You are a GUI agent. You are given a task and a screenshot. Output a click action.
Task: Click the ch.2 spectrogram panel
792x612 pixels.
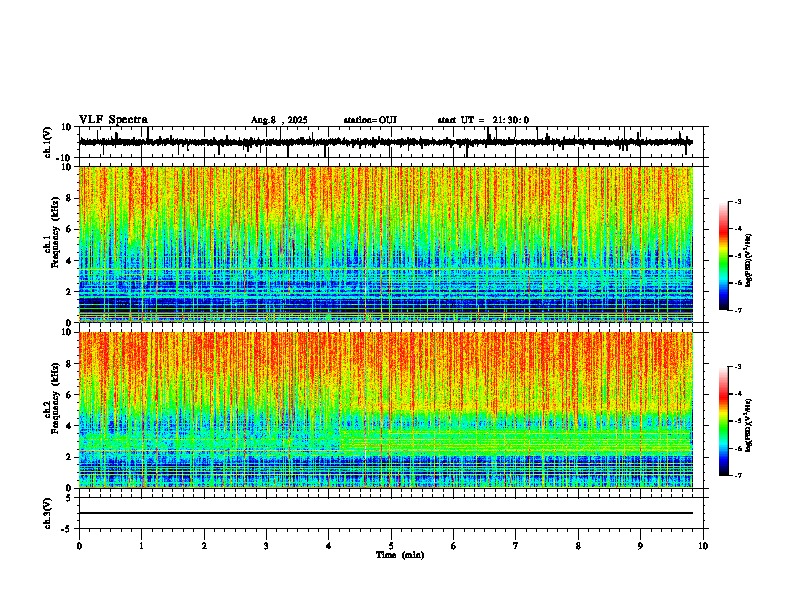coord(385,410)
